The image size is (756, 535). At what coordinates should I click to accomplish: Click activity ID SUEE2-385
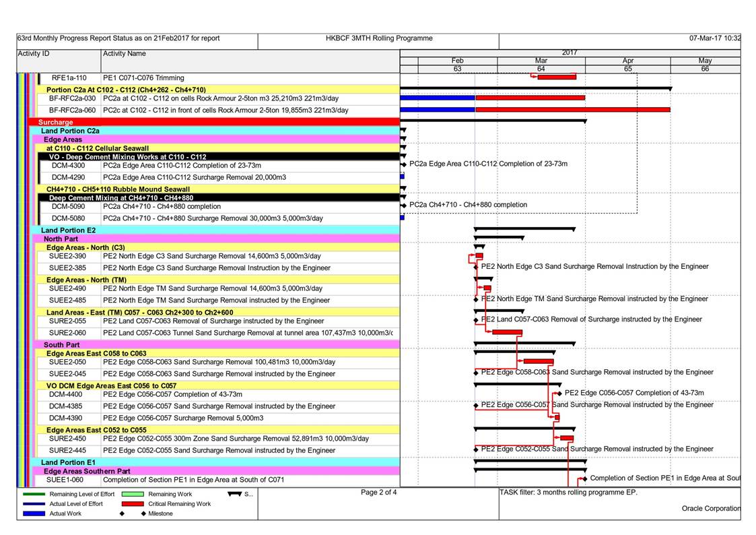67,267
